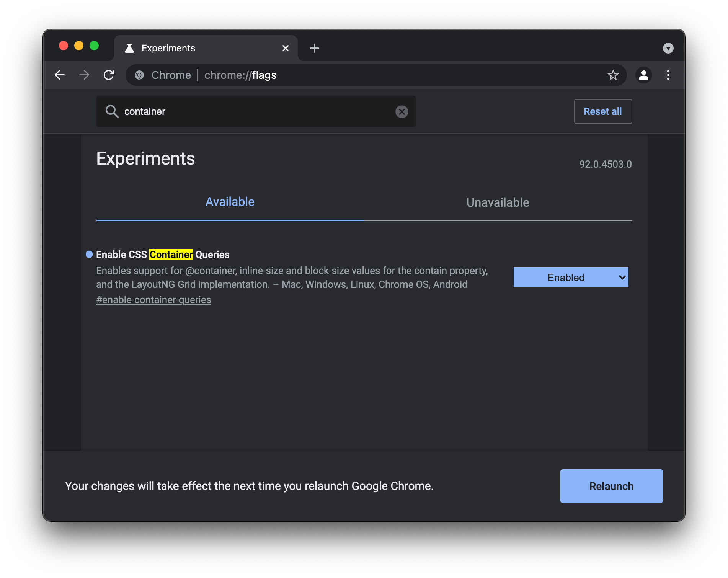Image resolution: width=728 pixels, height=578 pixels.
Task: Click the blue modified-flag dot indicator
Action: pyautogui.click(x=89, y=255)
